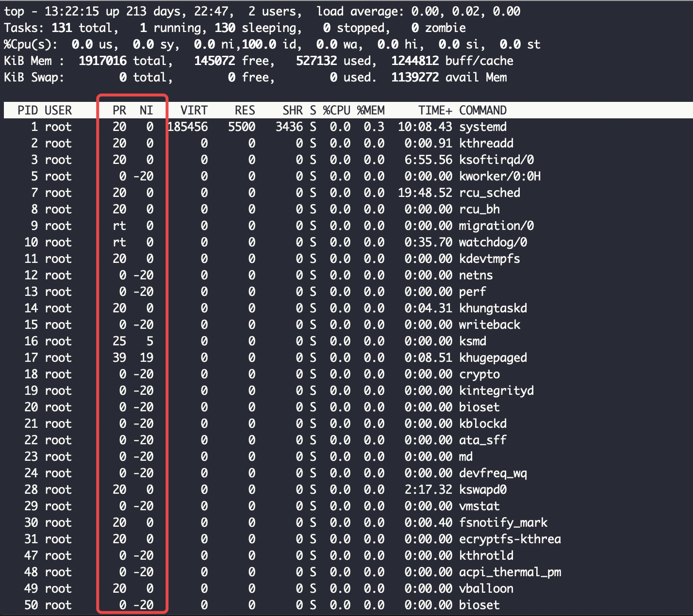Click the COMMAND column header
This screenshot has width=693, height=616.
click(482, 111)
